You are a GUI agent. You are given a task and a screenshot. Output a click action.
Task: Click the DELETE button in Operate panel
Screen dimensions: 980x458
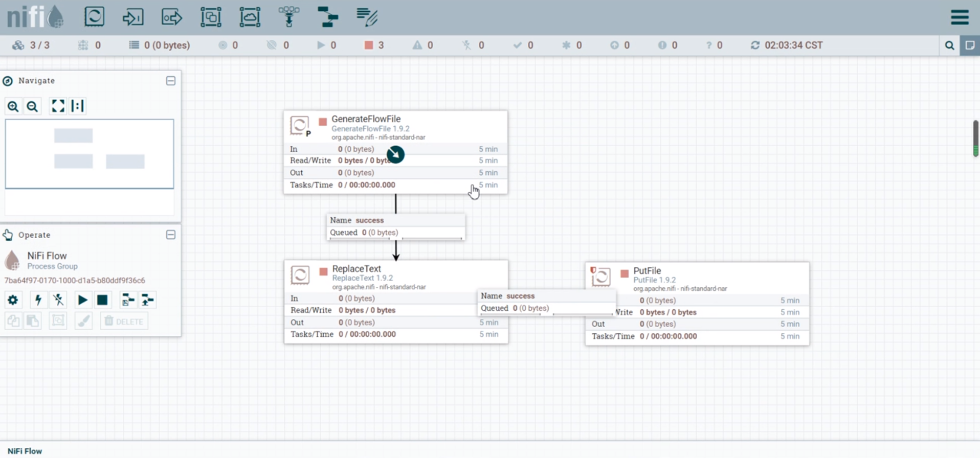point(124,321)
